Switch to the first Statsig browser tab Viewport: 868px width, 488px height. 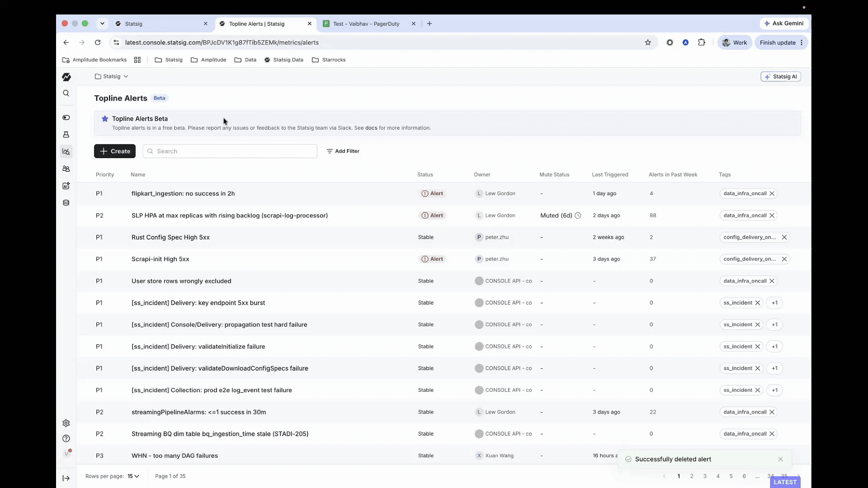pos(160,23)
